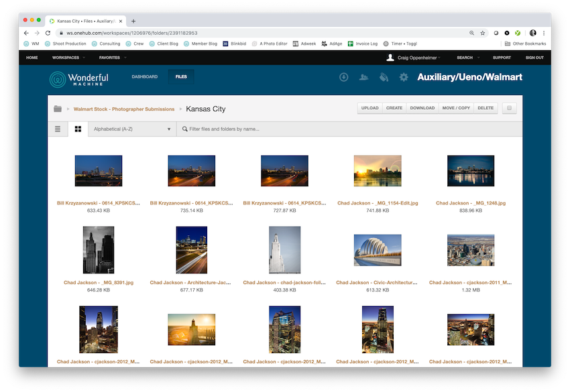Open the A Photo Editor bookmark
The height and width of the screenshot is (392, 570).
click(x=270, y=44)
